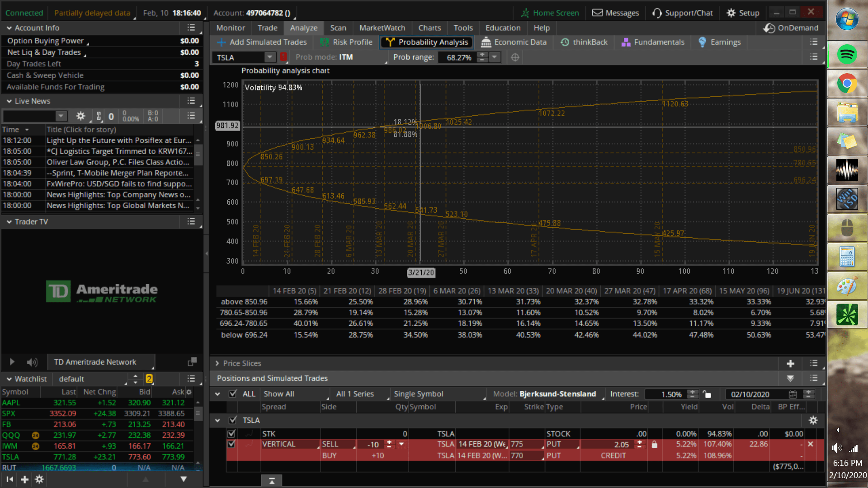Adjust VERTICAL quantity stepper

(x=389, y=445)
